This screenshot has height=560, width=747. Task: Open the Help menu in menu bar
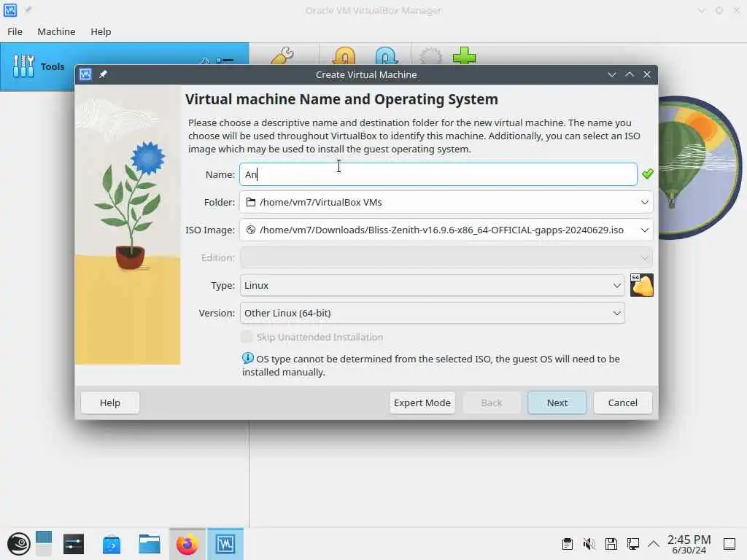click(x=101, y=31)
